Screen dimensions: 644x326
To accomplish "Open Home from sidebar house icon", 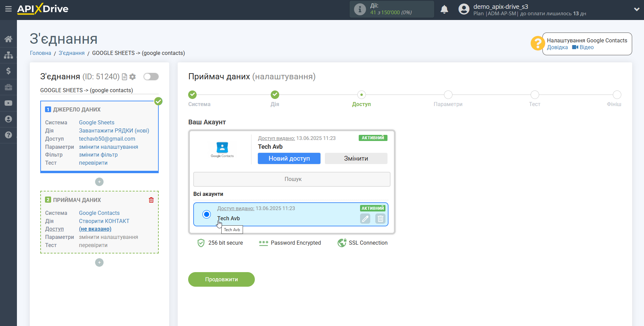I will pos(8,39).
